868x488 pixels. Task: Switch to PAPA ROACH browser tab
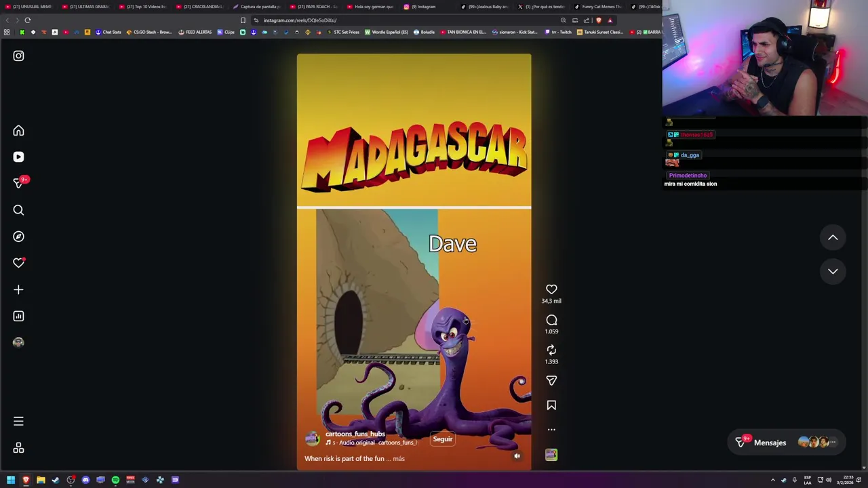pos(313,7)
